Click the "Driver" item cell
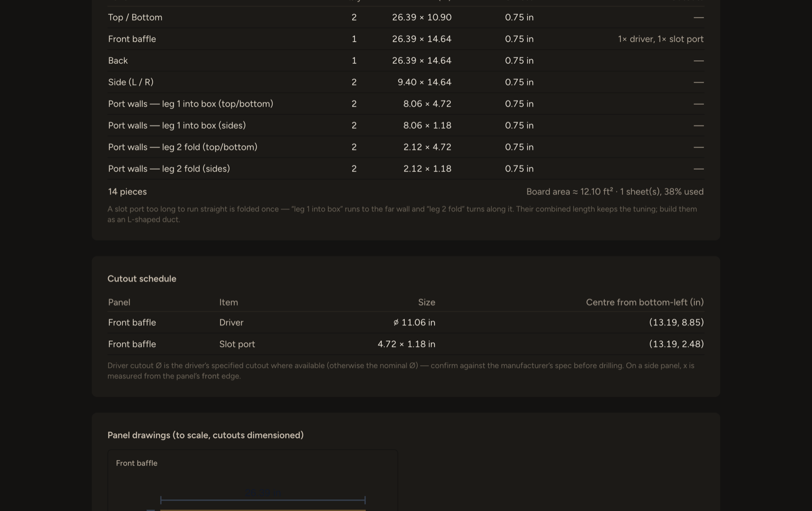812x511 pixels. [231, 323]
